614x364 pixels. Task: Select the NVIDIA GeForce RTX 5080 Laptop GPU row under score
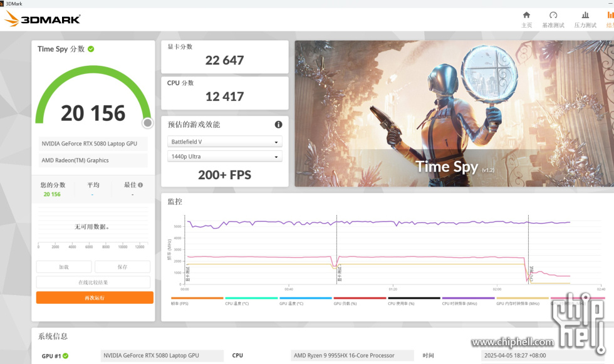93,143
